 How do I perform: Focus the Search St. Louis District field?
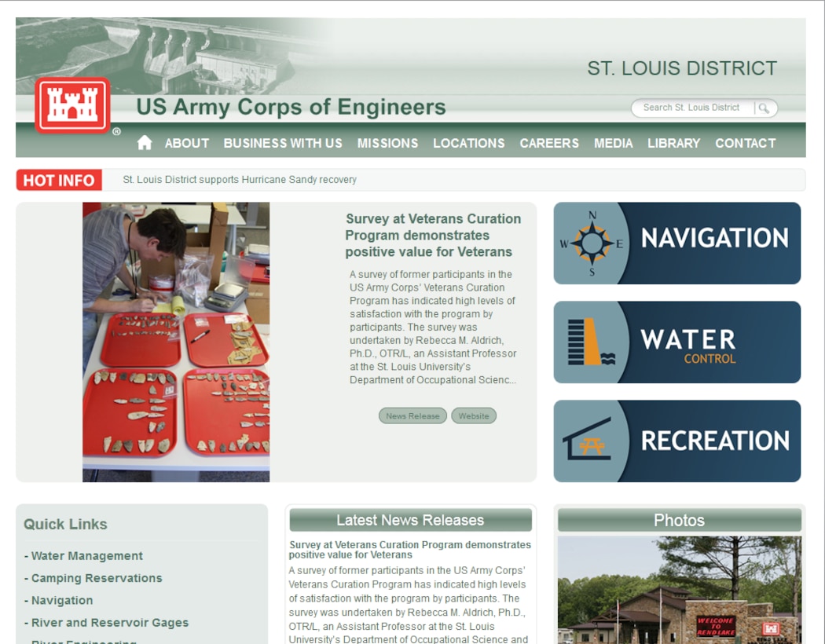[x=692, y=108]
